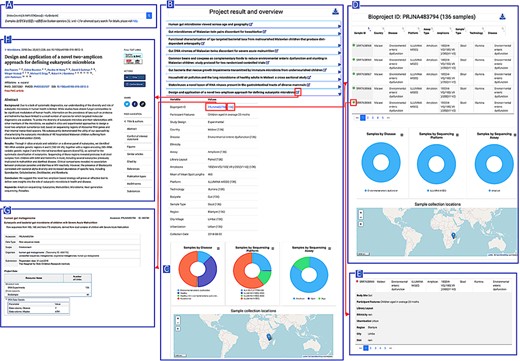This screenshot has height=361, width=520.
Task: Go to page 2 in panel E pagination
Action: point(371,348)
